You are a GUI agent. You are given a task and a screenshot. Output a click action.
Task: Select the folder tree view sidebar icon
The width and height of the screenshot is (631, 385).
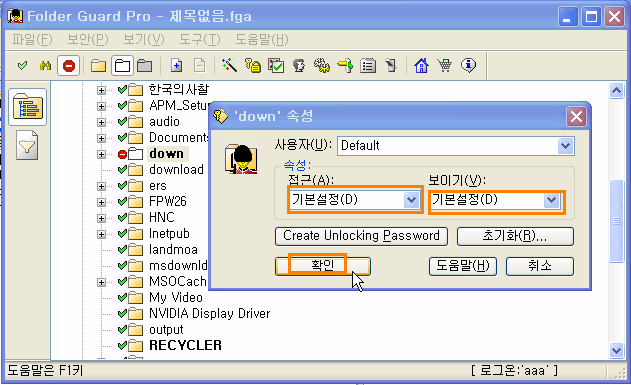(27, 107)
